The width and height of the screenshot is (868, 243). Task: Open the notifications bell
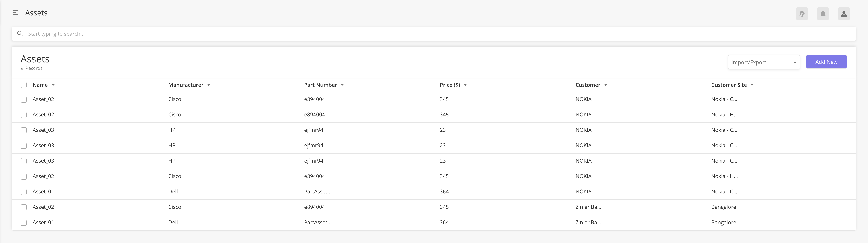(x=823, y=14)
